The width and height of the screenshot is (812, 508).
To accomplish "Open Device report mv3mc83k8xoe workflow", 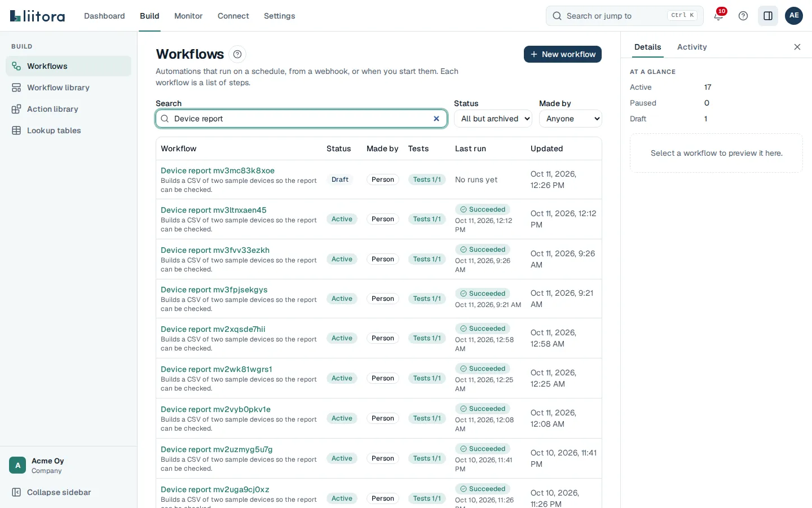I will (218, 170).
